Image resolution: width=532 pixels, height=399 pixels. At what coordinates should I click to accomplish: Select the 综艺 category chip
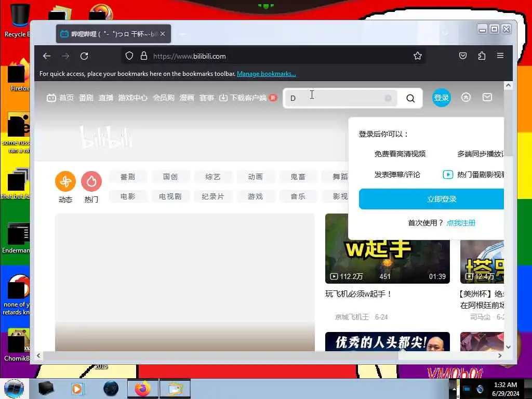213,177
